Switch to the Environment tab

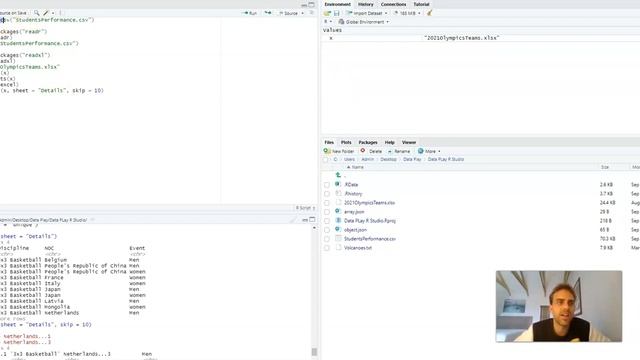(337, 4)
